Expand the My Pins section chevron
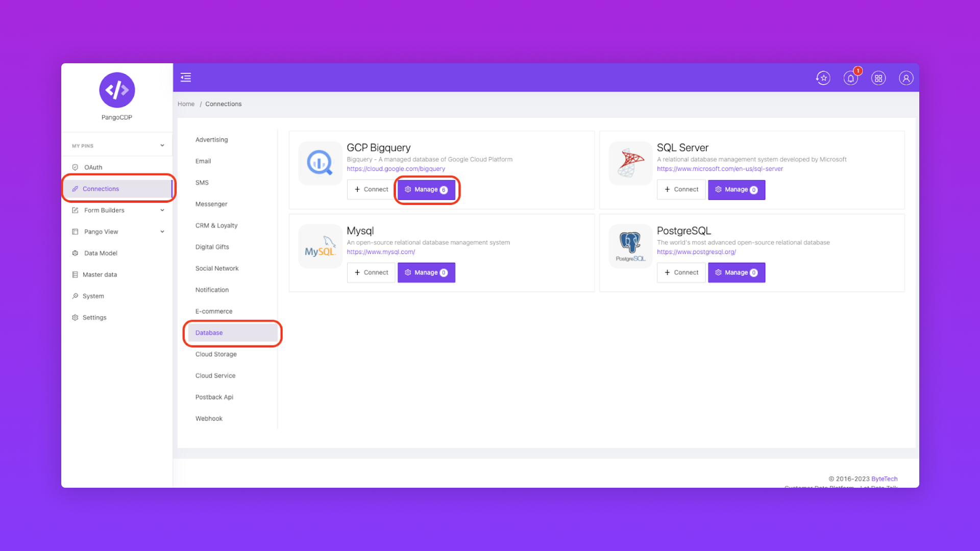The image size is (980, 551). pyautogui.click(x=162, y=145)
